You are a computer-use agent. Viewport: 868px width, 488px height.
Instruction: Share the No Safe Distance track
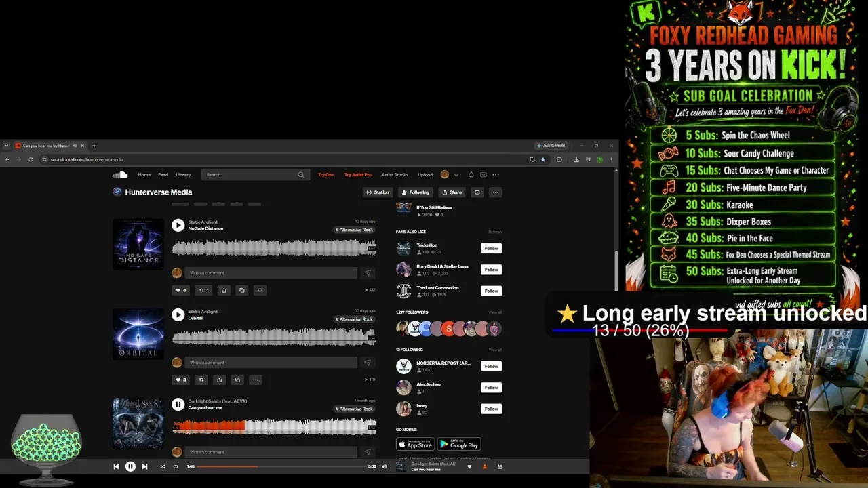(224, 290)
